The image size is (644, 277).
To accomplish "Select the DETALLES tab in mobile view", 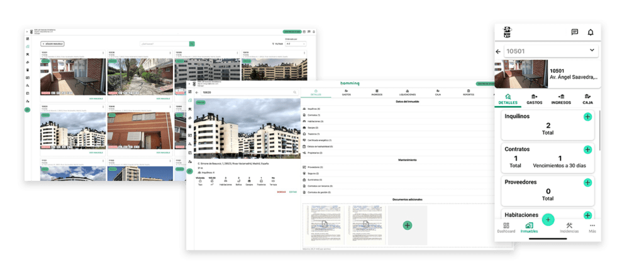I will pos(508,99).
